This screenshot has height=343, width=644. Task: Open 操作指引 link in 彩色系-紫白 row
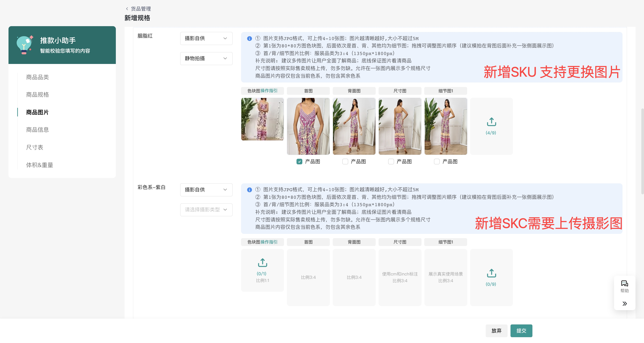(269, 242)
